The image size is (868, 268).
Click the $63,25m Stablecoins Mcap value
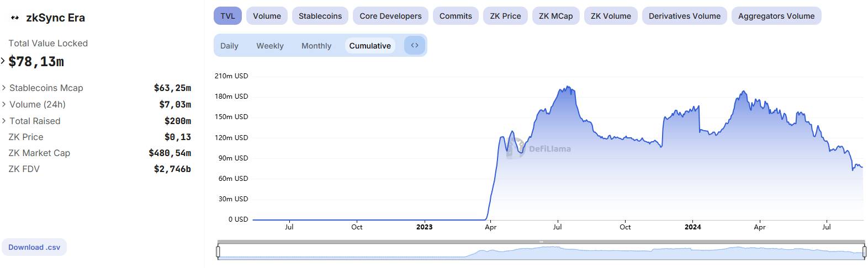(172, 88)
